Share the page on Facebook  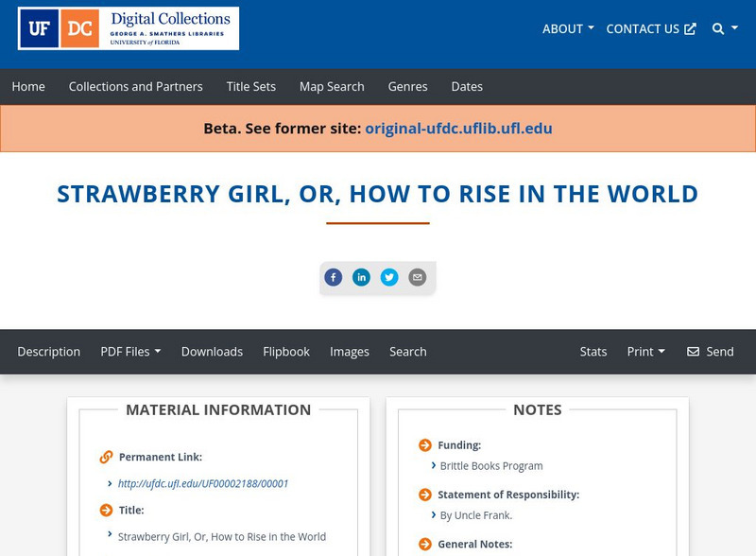click(x=334, y=277)
